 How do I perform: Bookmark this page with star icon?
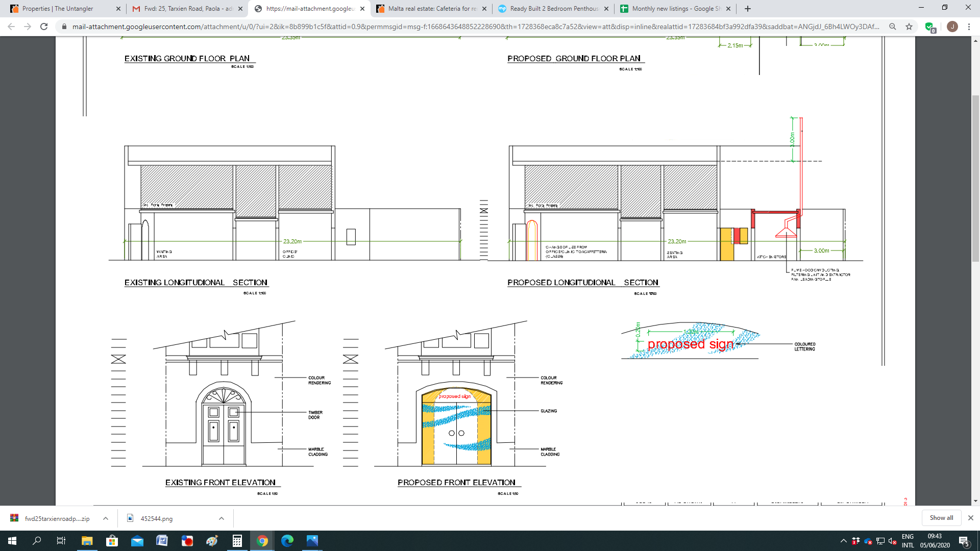pyautogui.click(x=909, y=27)
